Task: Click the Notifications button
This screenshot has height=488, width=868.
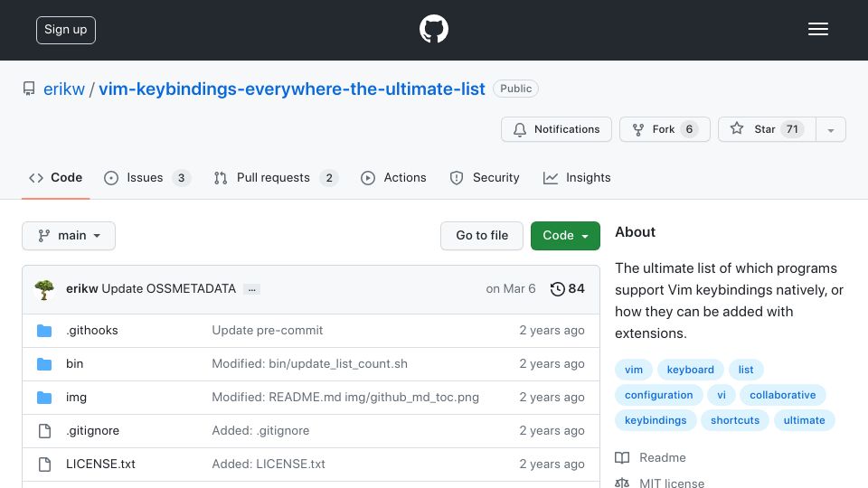Action: click(x=556, y=129)
